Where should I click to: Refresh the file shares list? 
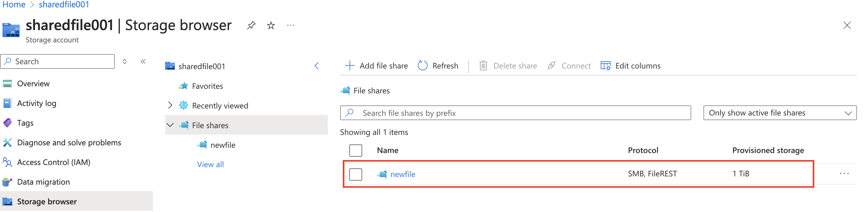(438, 65)
